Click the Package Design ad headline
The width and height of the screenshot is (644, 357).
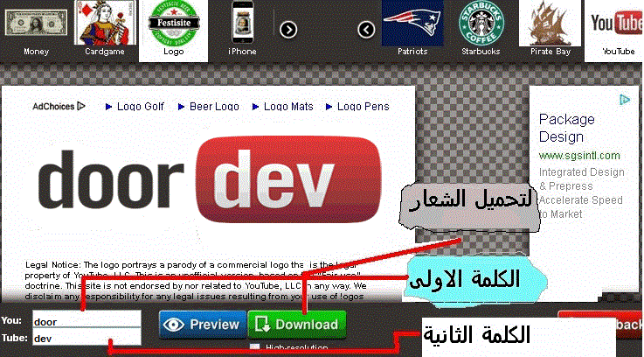[x=567, y=128]
